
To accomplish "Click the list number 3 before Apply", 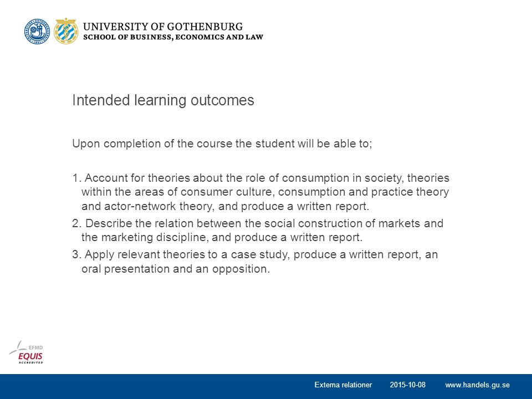I will click(x=76, y=254).
